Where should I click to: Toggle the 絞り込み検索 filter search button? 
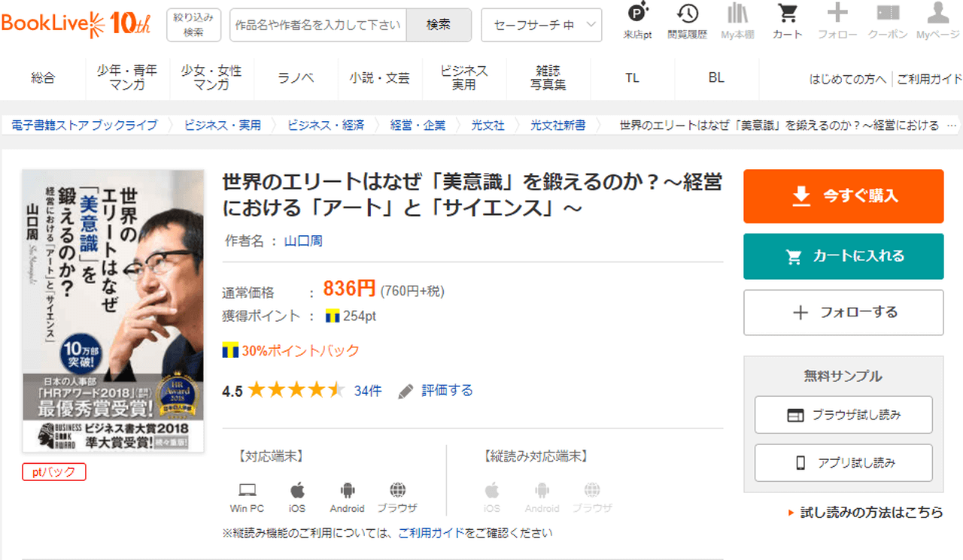point(193,25)
